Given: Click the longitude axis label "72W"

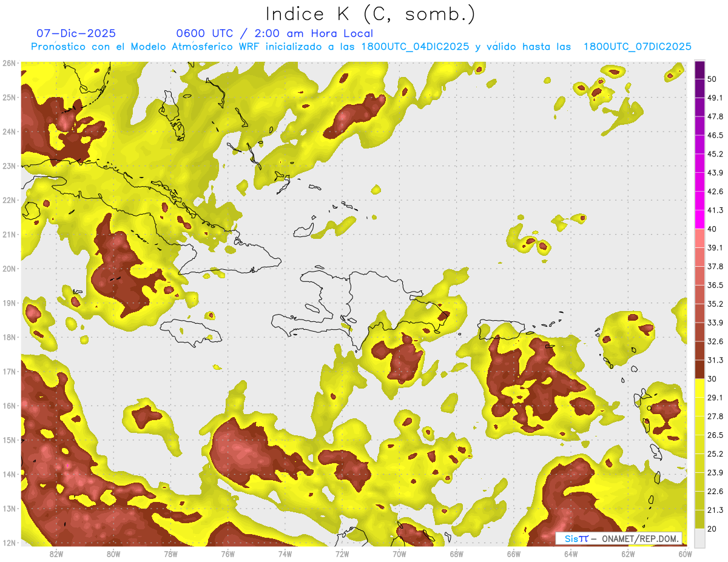Looking at the screenshot, I should tap(342, 554).
